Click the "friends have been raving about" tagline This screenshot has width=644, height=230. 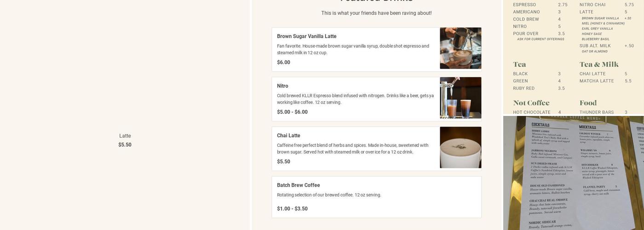(376, 13)
